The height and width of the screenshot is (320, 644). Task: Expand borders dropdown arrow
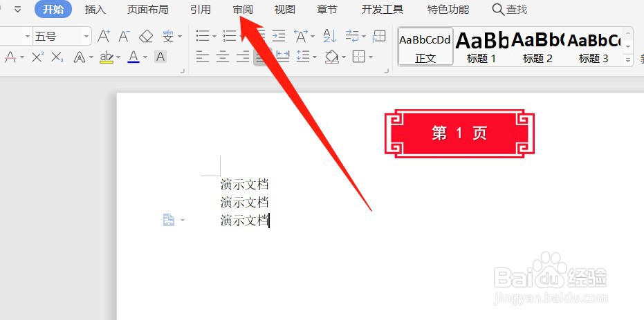point(371,57)
